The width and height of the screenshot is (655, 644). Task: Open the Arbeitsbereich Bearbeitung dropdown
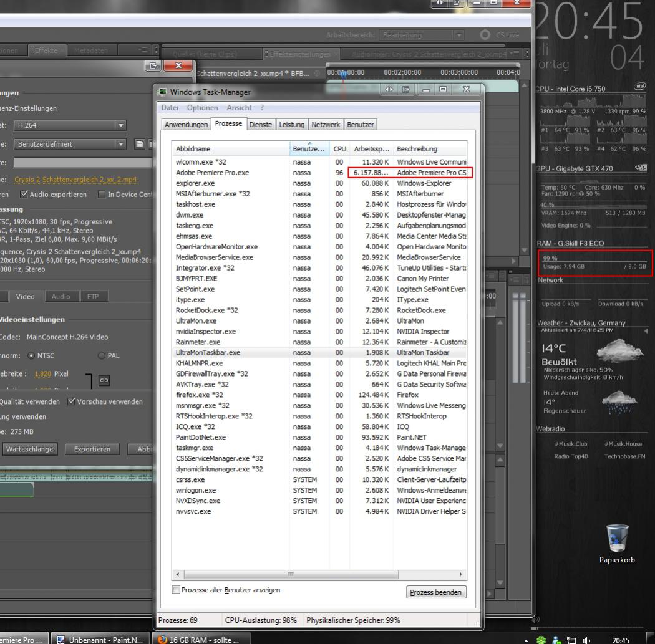[421, 35]
